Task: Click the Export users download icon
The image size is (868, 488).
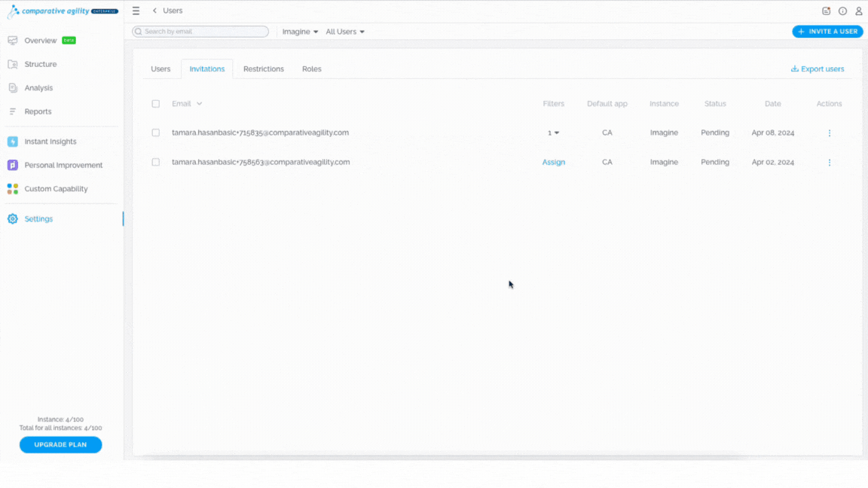Action: (794, 69)
